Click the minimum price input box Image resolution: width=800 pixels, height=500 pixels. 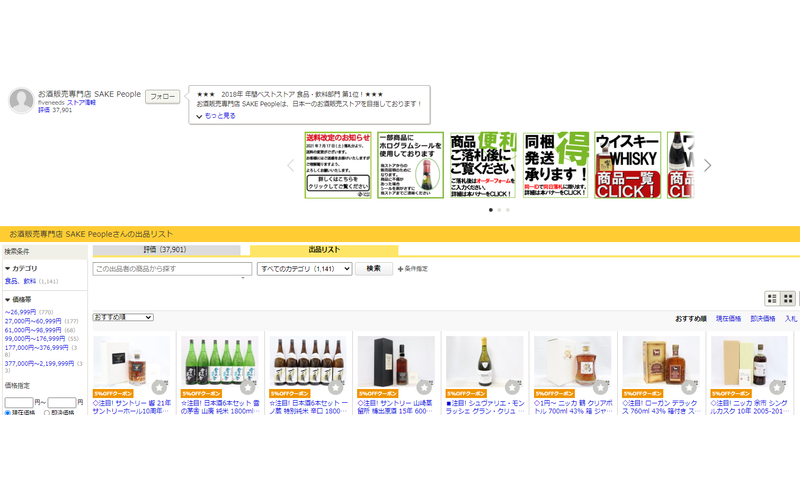point(19,403)
